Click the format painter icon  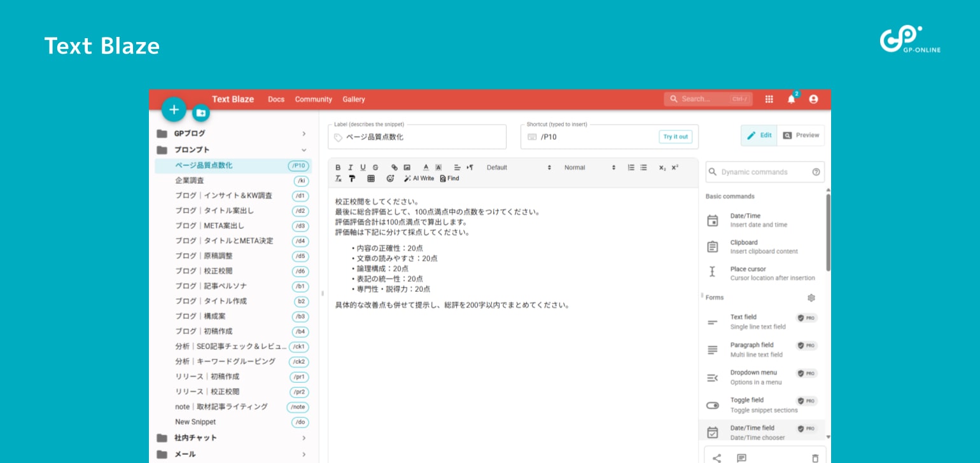coord(352,179)
